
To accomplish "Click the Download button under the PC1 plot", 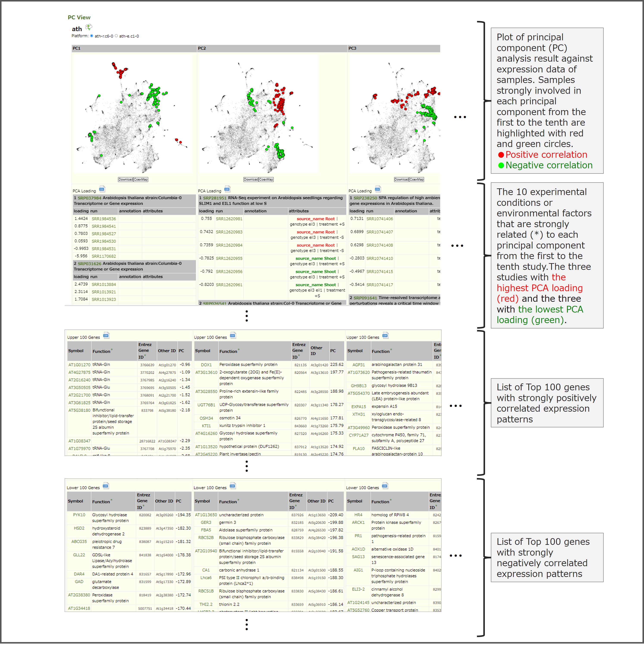I will click(126, 180).
